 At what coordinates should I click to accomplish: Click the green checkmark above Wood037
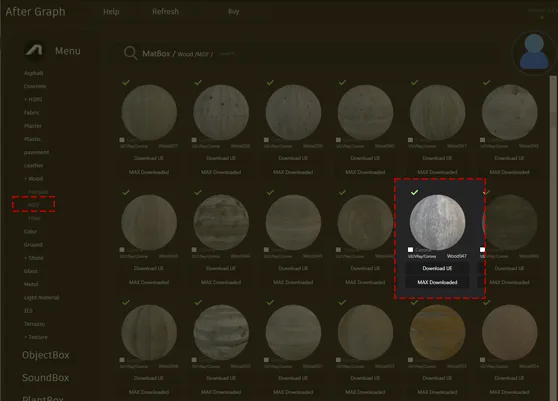pyautogui.click(x=126, y=83)
